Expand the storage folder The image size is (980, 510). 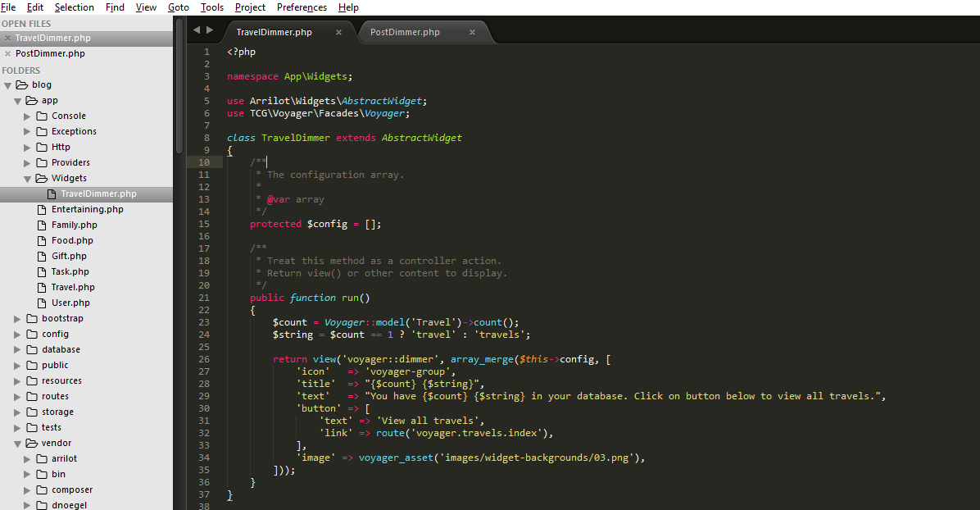pyautogui.click(x=17, y=412)
